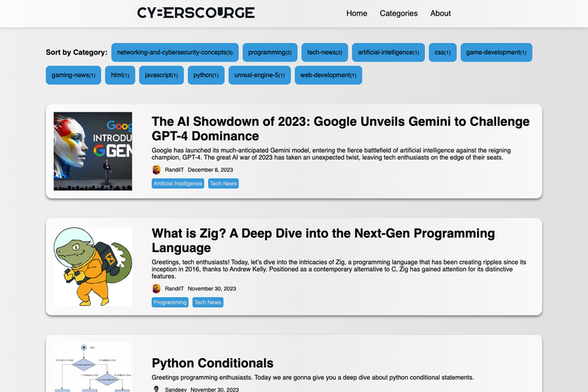Choose the artificial-intelligence category chip
Image resolution: width=588 pixels, height=392 pixels.
(389, 52)
